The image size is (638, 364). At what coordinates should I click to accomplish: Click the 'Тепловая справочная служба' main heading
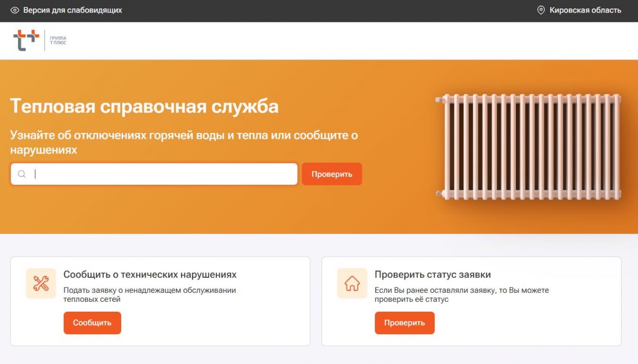pos(144,107)
